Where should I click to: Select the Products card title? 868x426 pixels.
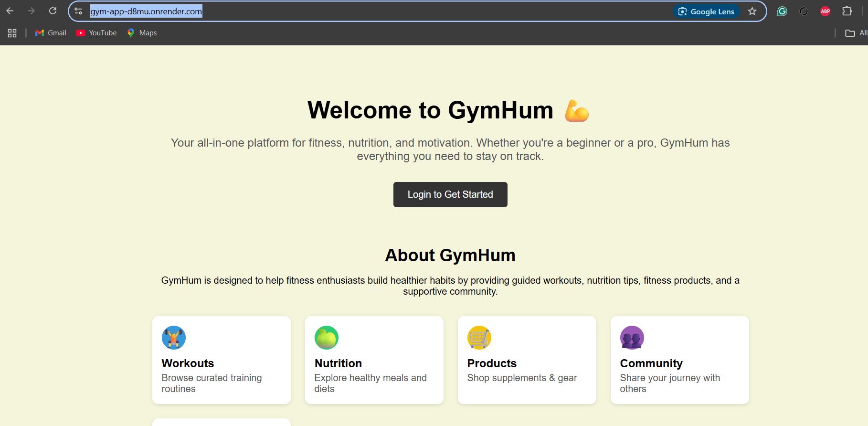pyautogui.click(x=492, y=363)
